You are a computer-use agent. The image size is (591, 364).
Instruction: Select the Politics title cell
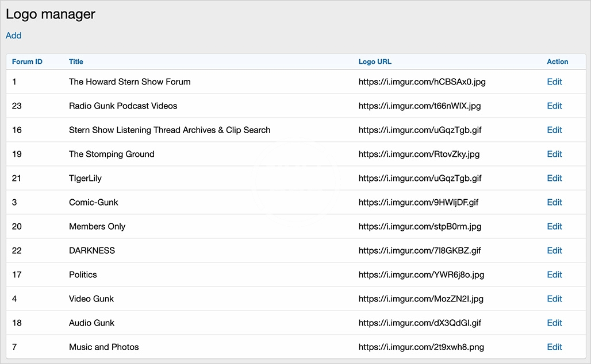coord(83,274)
